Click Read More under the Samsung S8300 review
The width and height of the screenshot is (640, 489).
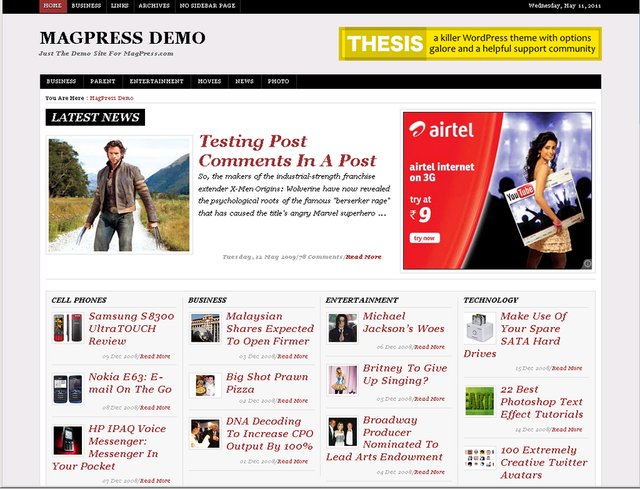(x=155, y=356)
